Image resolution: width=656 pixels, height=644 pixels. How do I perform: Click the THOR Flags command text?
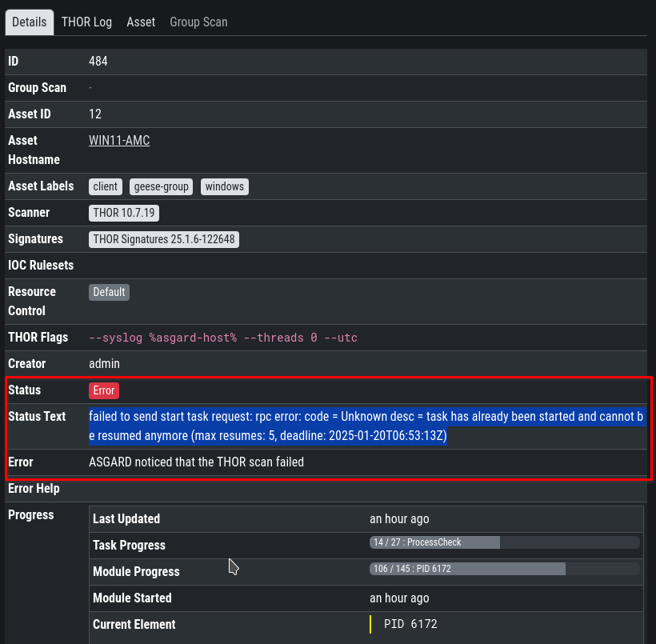click(222, 338)
